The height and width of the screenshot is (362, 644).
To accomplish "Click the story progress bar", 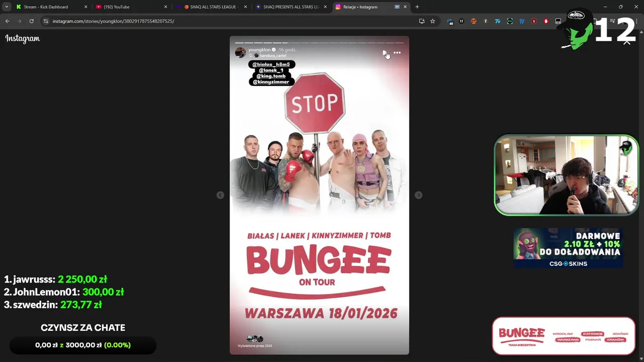I will pyautogui.click(x=319, y=43).
